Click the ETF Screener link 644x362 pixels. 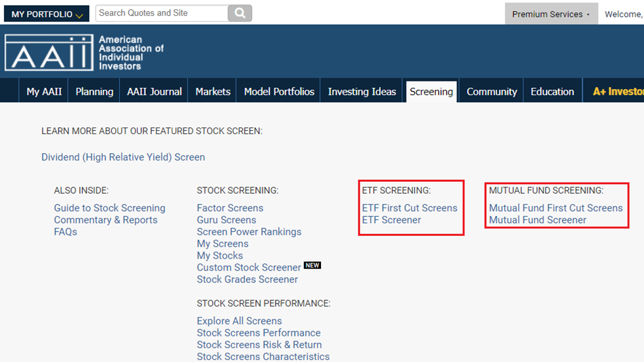coord(391,219)
